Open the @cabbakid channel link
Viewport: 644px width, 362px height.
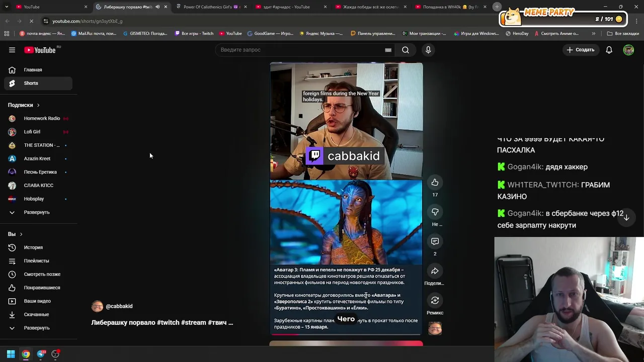[119, 306]
